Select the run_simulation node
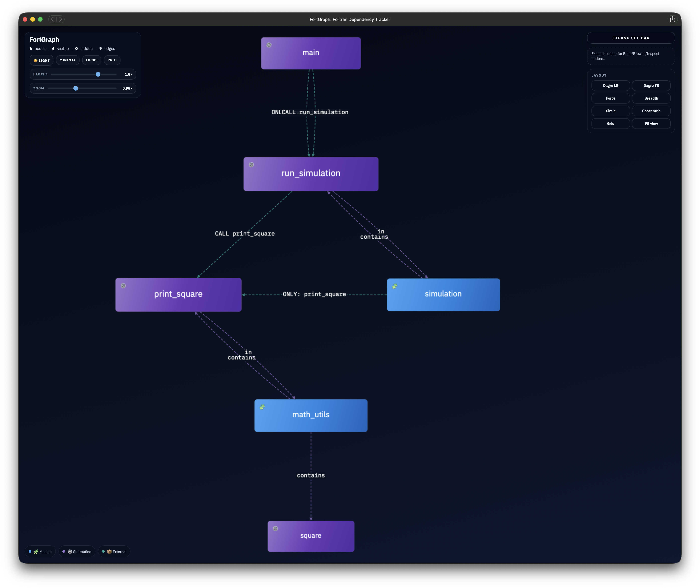This screenshot has width=700, height=588. click(x=311, y=174)
